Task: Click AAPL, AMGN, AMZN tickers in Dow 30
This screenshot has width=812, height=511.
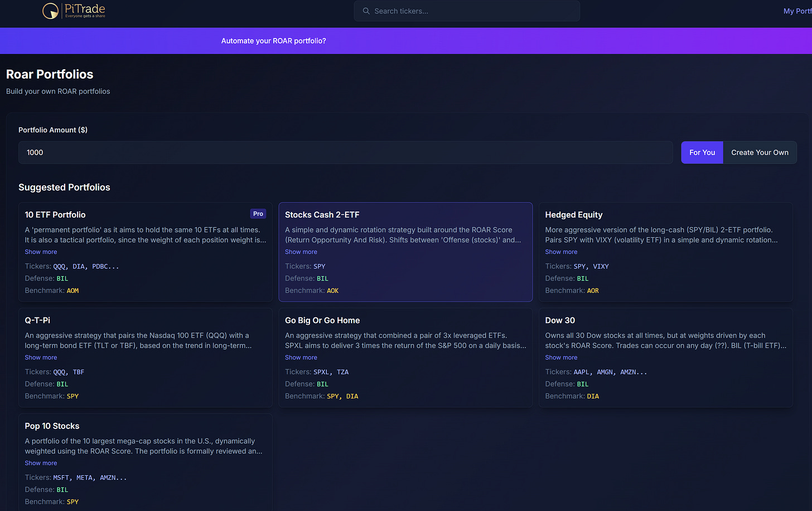Action: 610,372
